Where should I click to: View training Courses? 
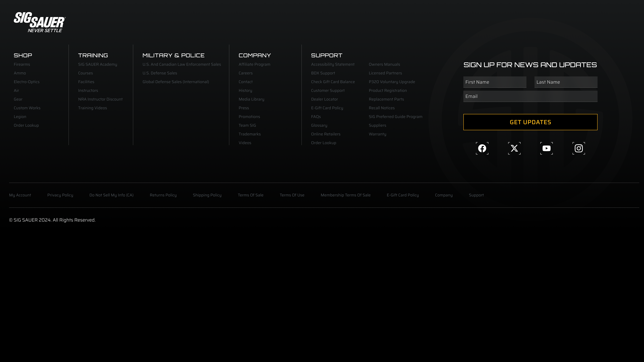tap(86, 73)
